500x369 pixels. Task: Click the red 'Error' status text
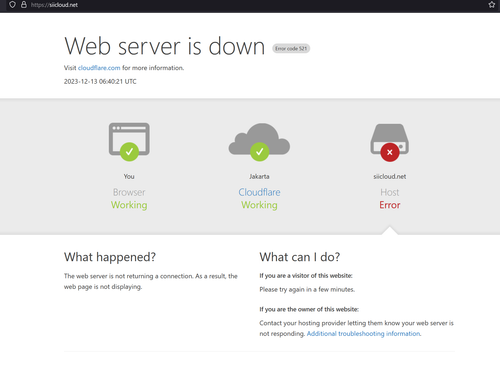point(390,205)
